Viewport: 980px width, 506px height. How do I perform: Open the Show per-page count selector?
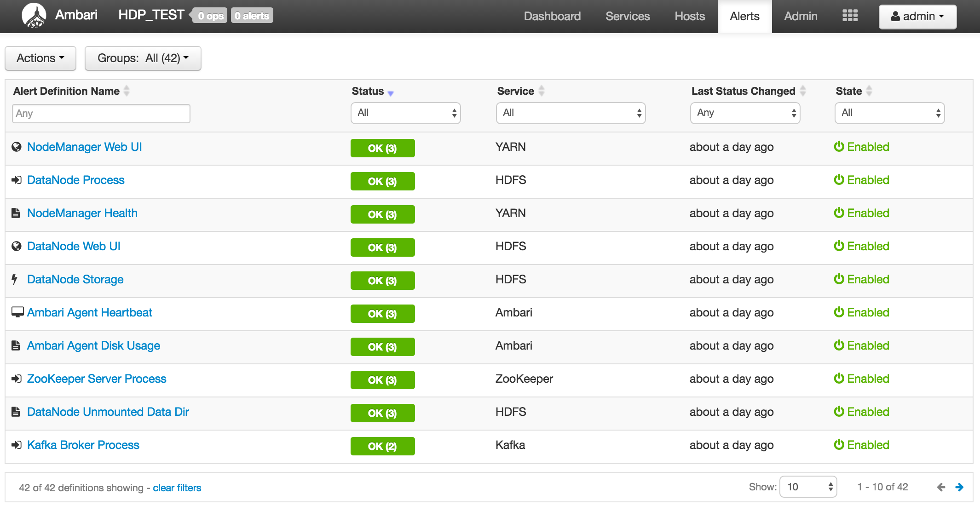coord(808,487)
